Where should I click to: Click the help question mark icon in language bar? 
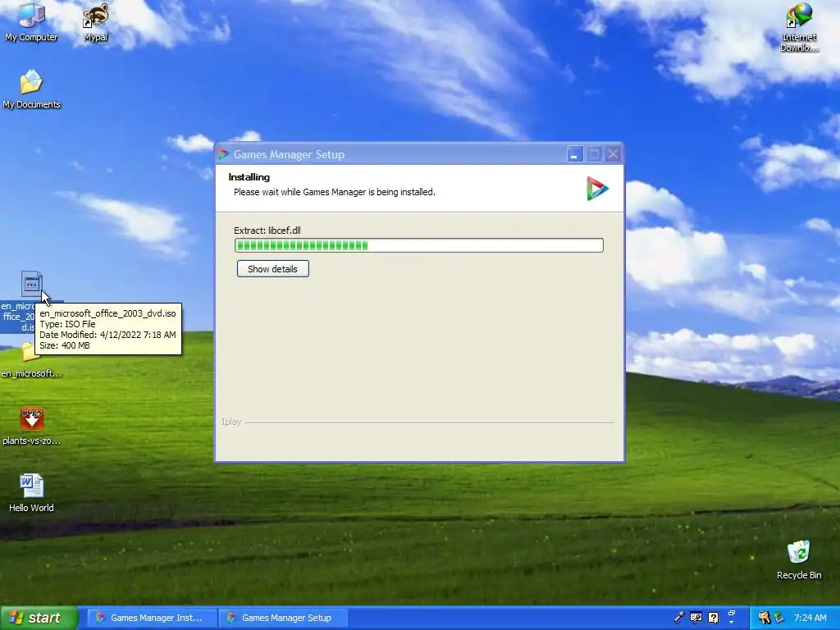(713, 618)
